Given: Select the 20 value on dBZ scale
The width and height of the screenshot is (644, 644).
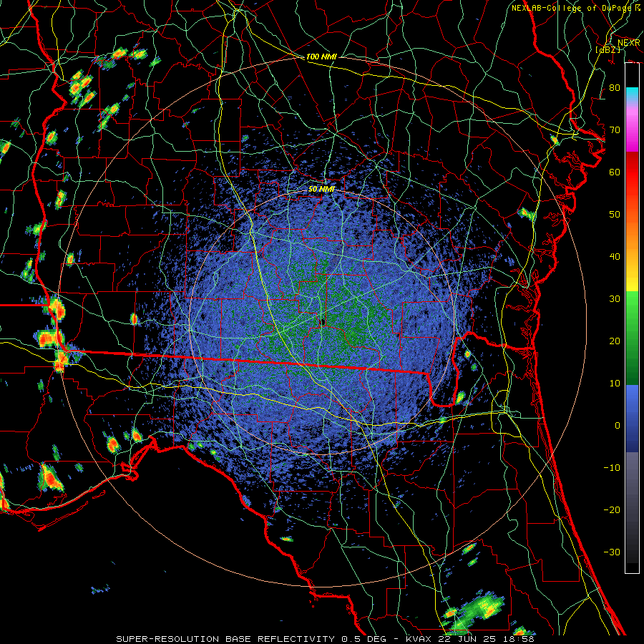Looking at the screenshot, I should coord(615,341).
